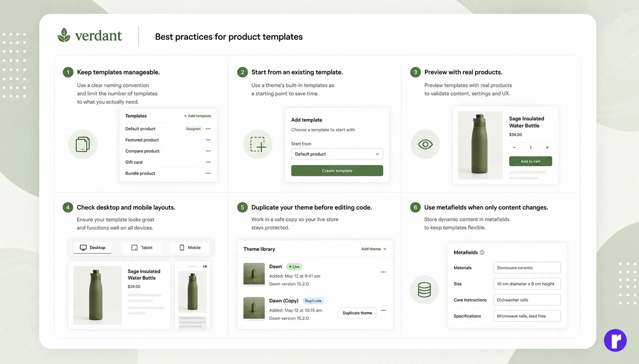Click the quantity value 1 in the stepper
This screenshot has width=639, height=364.
tap(531, 148)
